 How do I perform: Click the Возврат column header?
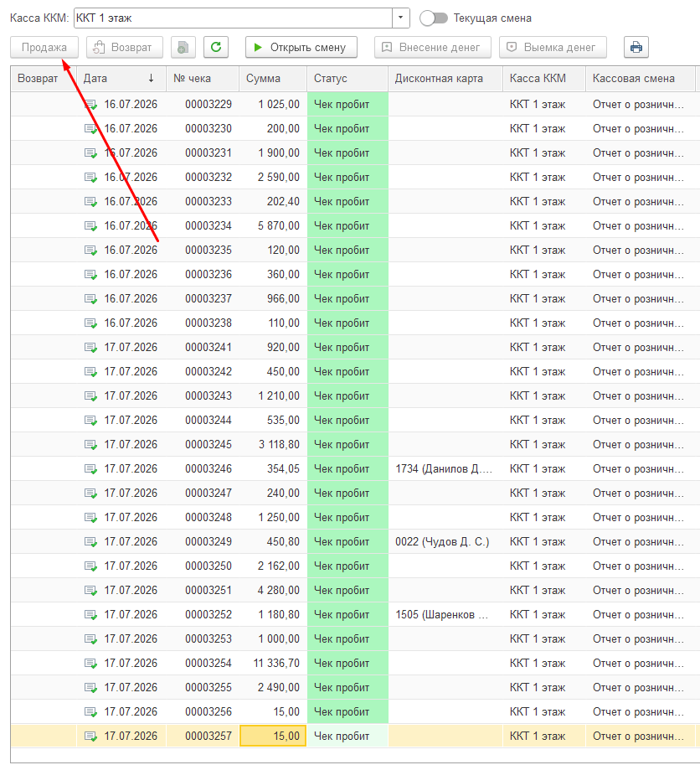tap(44, 79)
